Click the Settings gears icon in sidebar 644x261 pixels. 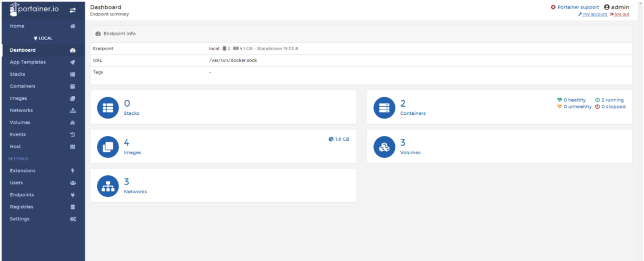73,219
